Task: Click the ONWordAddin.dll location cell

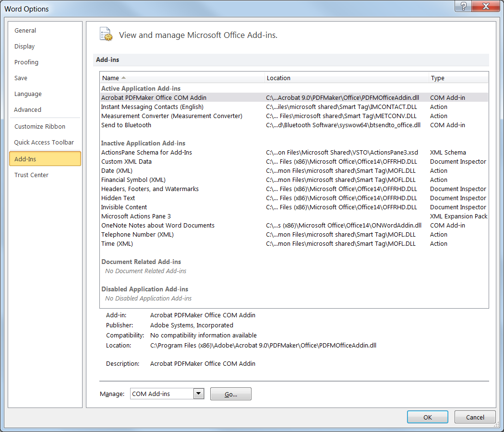Action: pyautogui.click(x=344, y=225)
